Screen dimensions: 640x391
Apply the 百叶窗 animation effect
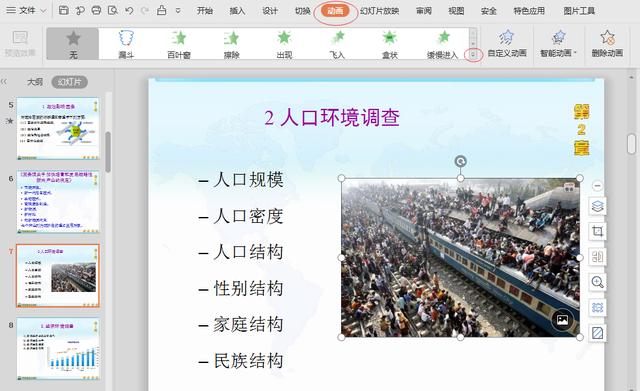pos(179,44)
